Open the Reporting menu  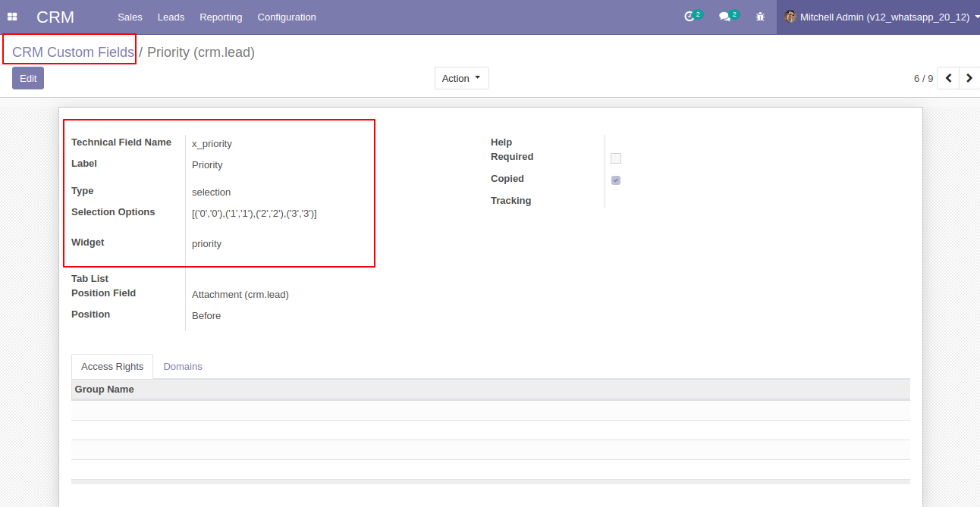pyautogui.click(x=221, y=17)
